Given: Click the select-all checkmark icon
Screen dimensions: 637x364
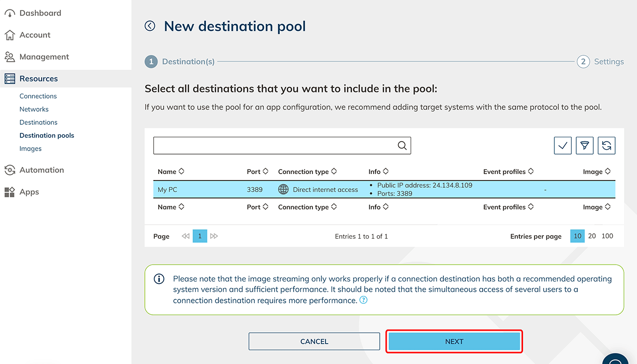Looking at the screenshot, I should (562, 146).
